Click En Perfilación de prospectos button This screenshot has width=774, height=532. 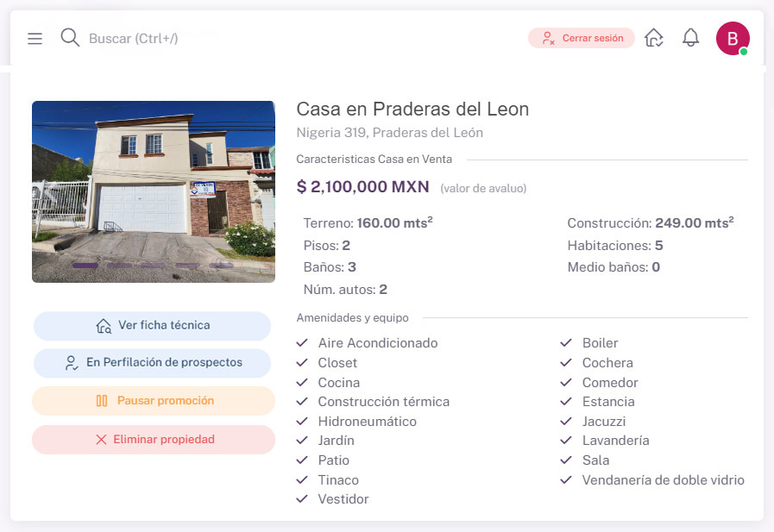click(153, 363)
